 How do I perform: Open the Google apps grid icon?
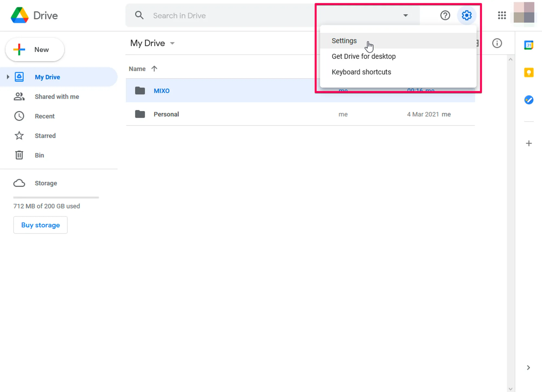pyautogui.click(x=502, y=15)
